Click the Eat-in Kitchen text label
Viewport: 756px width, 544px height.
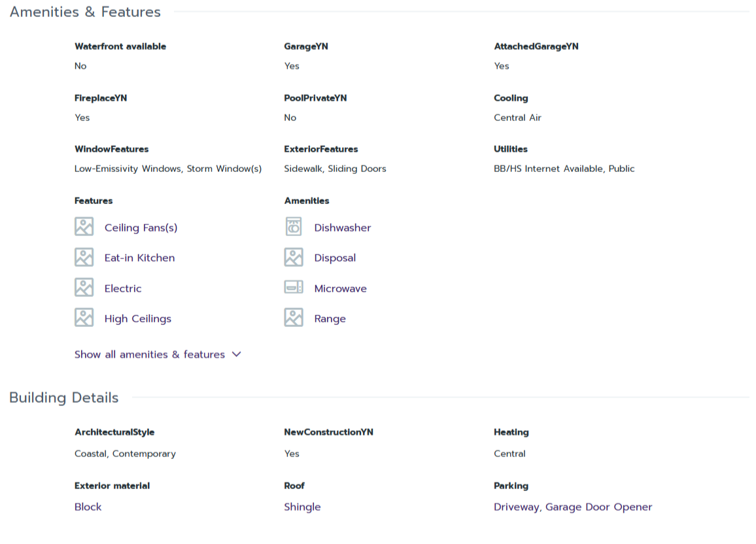point(139,258)
